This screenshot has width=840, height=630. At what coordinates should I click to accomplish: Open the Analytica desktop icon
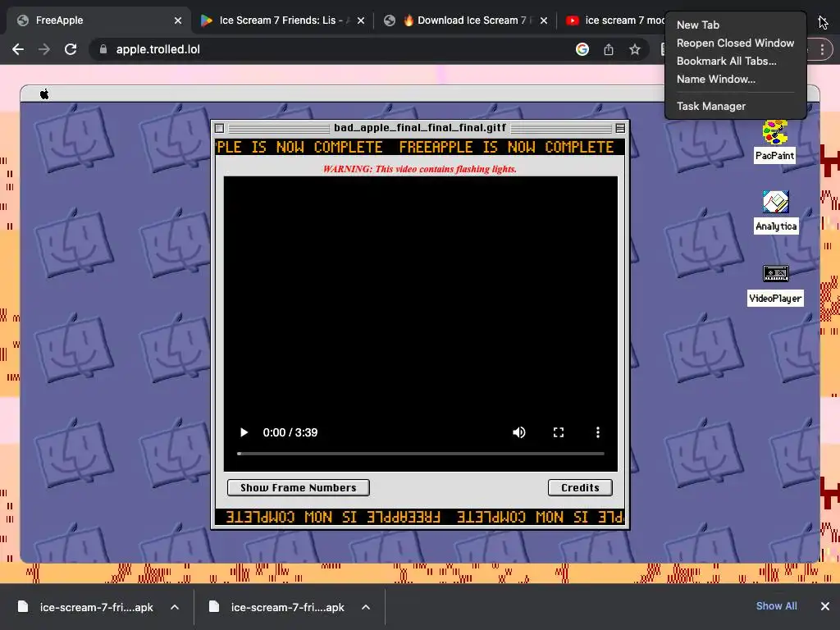point(776,212)
